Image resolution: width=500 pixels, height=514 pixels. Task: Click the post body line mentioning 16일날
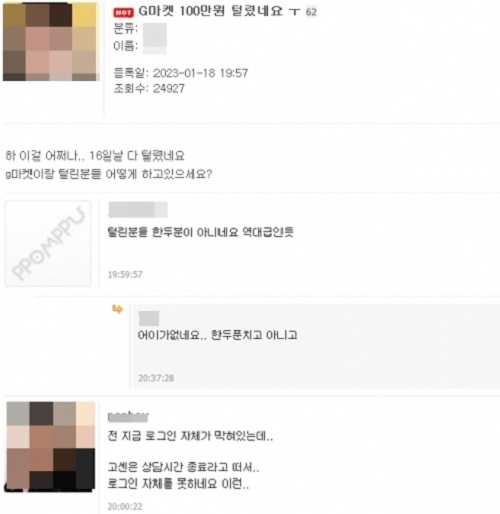pos(95,156)
